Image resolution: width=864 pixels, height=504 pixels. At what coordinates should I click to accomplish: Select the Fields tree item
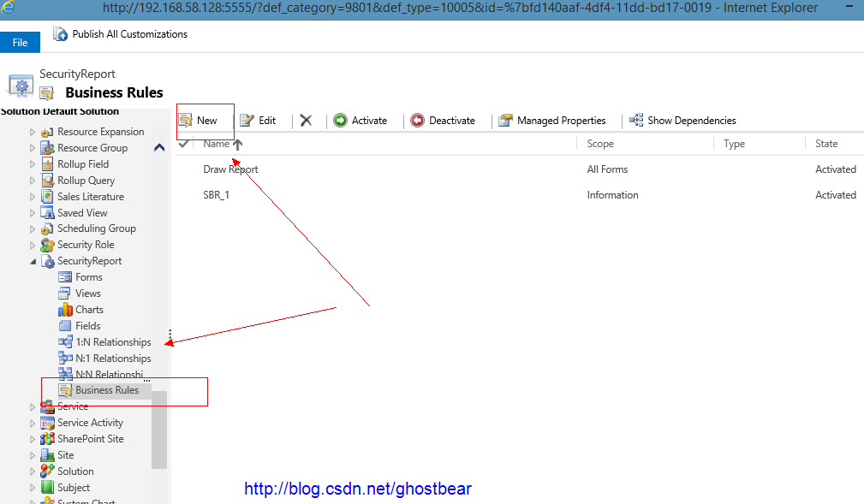tap(87, 325)
